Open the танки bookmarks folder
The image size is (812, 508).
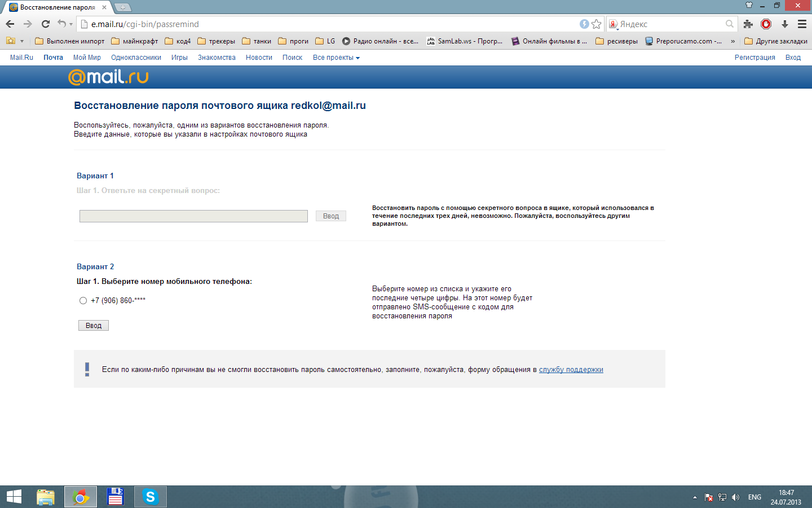256,41
